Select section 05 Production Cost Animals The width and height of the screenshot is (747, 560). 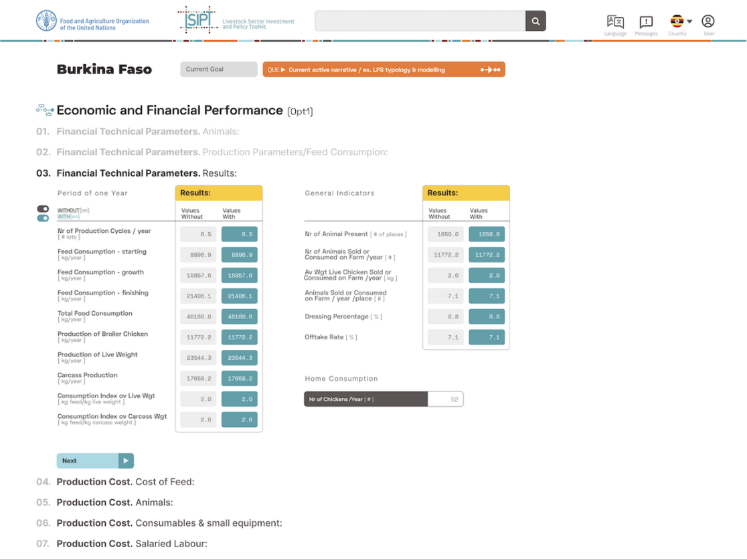pos(114,502)
